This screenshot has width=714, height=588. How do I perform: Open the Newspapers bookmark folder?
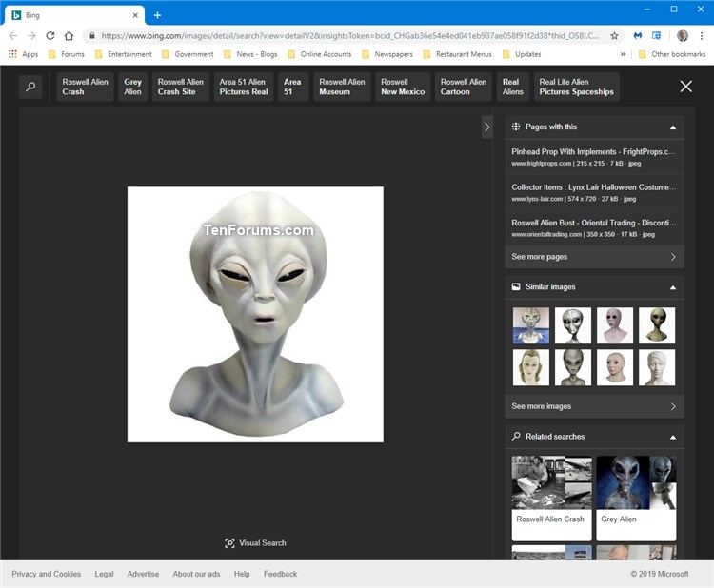pos(387,54)
